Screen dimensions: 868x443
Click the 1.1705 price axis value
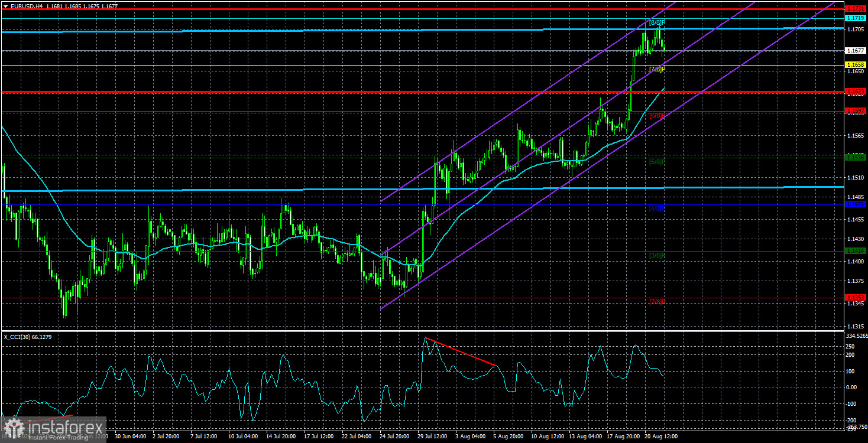(x=856, y=29)
